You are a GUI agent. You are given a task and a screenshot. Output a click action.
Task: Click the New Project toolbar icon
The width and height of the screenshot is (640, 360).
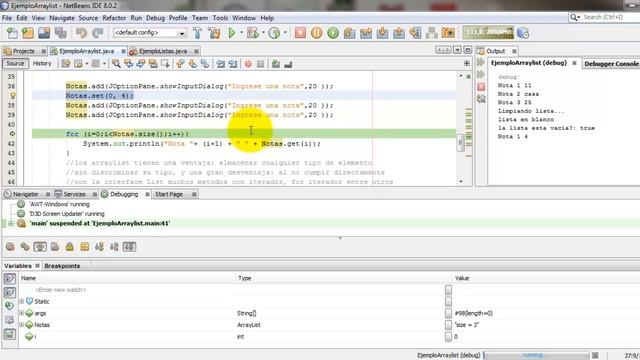[28, 33]
